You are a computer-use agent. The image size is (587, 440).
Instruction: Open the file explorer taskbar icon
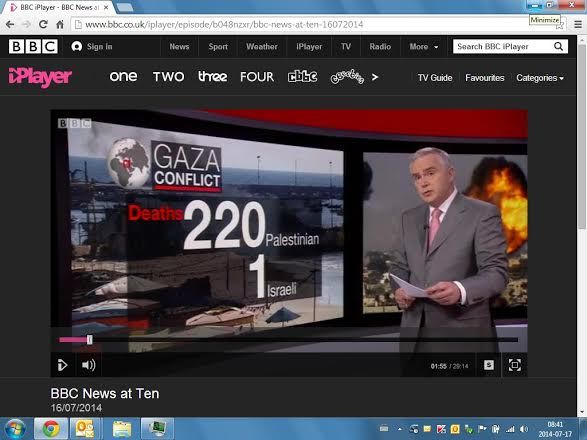(x=122, y=429)
